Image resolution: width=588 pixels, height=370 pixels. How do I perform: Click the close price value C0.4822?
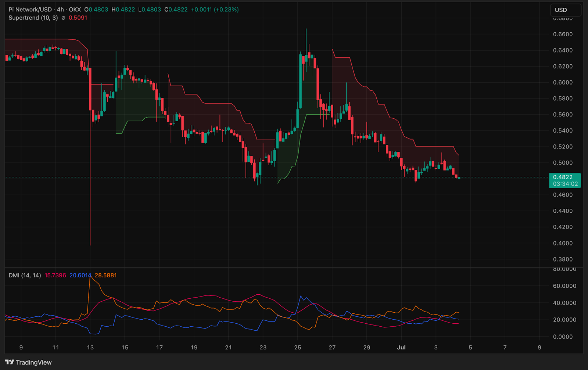176,10
